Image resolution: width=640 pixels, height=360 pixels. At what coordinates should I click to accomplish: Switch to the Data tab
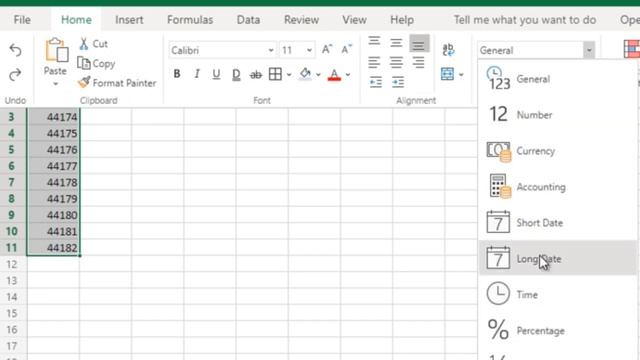click(248, 20)
